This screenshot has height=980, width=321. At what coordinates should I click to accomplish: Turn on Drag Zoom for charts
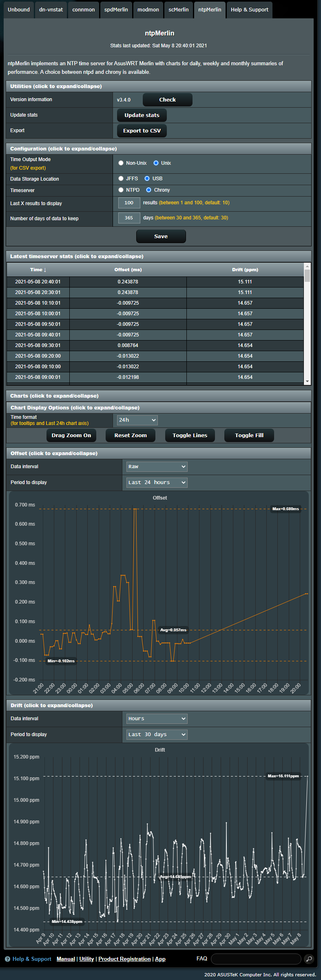tap(71, 436)
